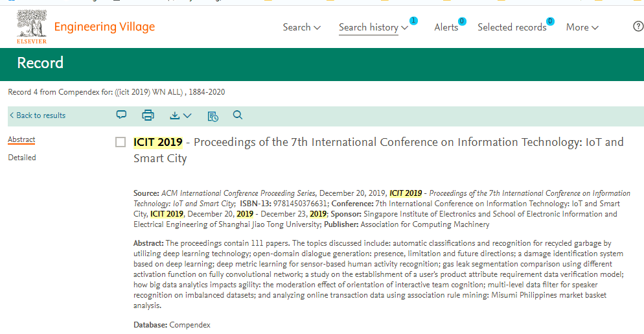644x334 pixels.
Task: Click the 'Database: Compendex' text
Action: point(172,325)
